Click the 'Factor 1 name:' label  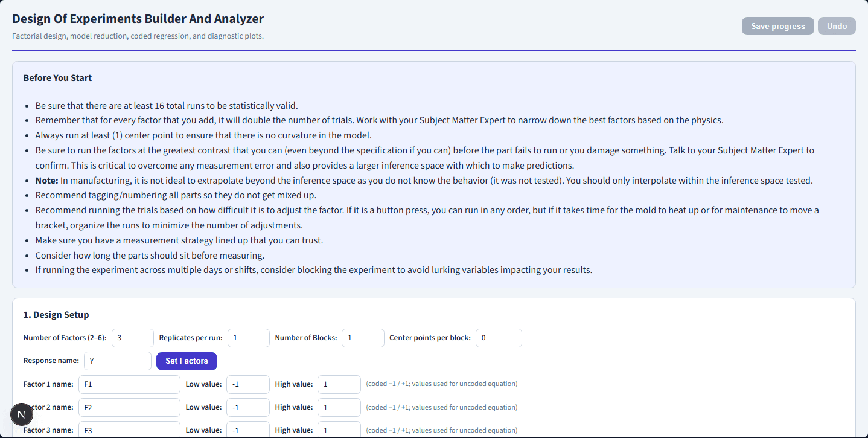tap(48, 384)
